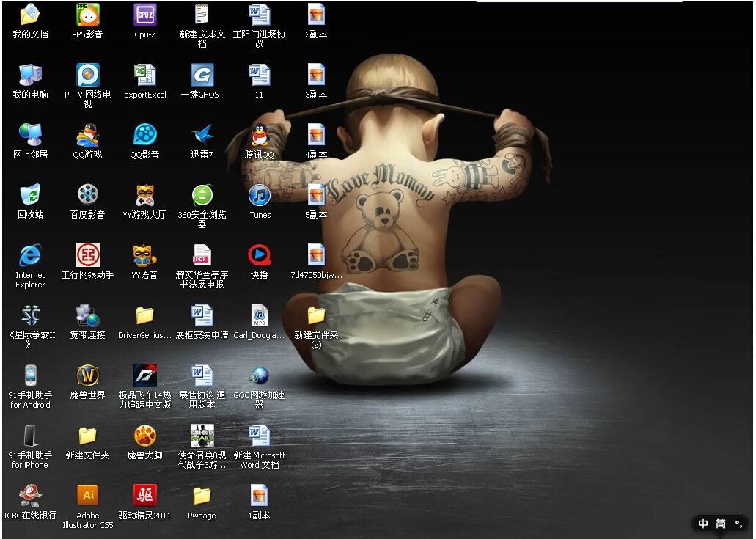Open the 魔兽世界 game shortcut
The image size is (756, 539).
pyautogui.click(x=87, y=375)
